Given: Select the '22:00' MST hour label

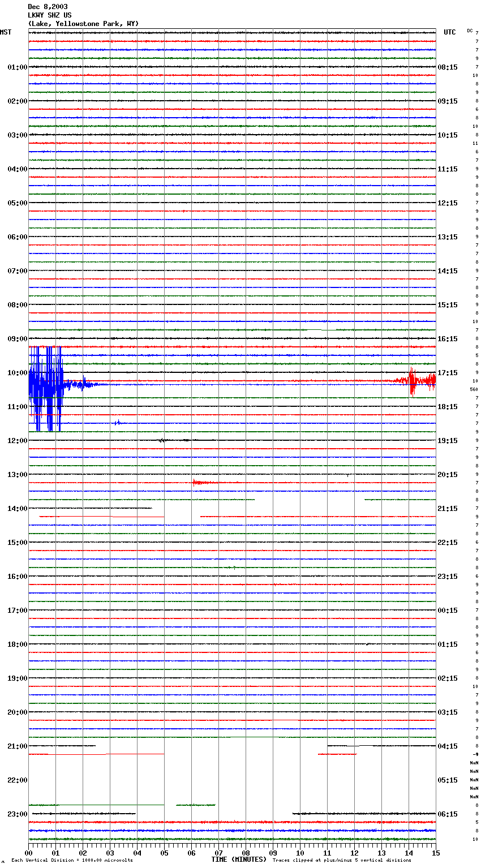Looking at the screenshot, I should pyautogui.click(x=18, y=780).
